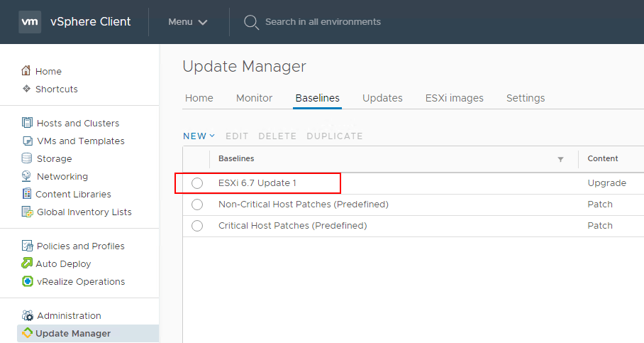Click the vRealize Operations icon
The height and width of the screenshot is (343, 644).
pyautogui.click(x=27, y=281)
